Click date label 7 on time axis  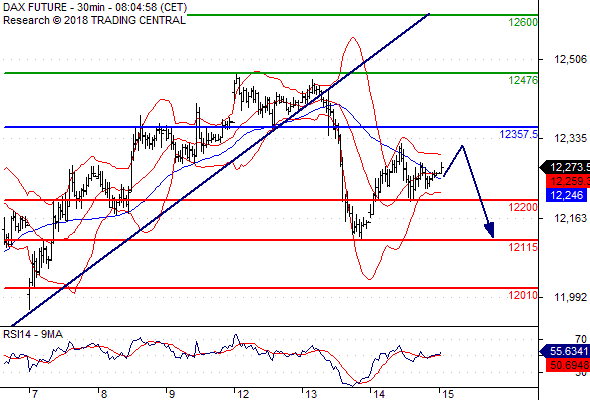tap(35, 394)
